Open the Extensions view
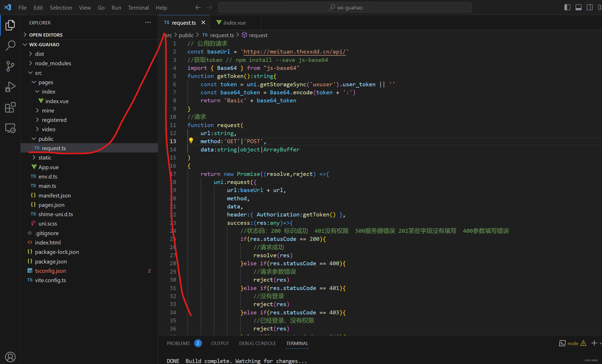 coord(10,107)
